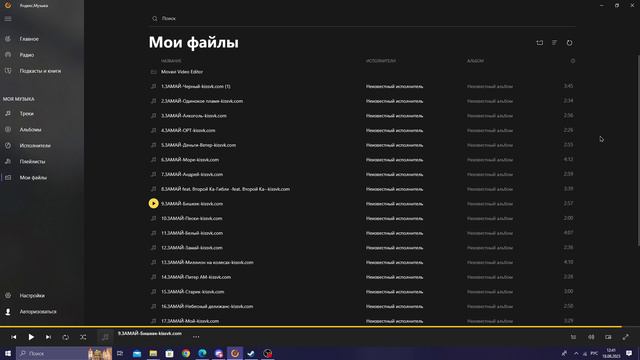Image resolution: width=640 pixels, height=360 pixels.
Task: Click Авторизоваться to sign in
Action: 38,311
